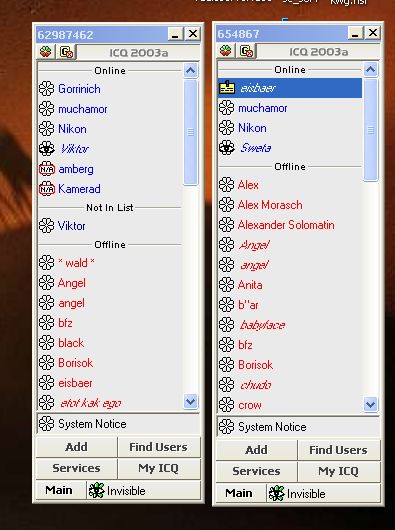Select offline contact babyface
Screen dimensions: 395x530
click(290, 325)
